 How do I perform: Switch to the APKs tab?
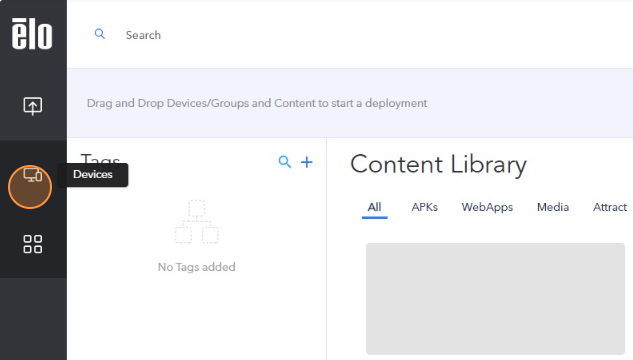(x=424, y=207)
